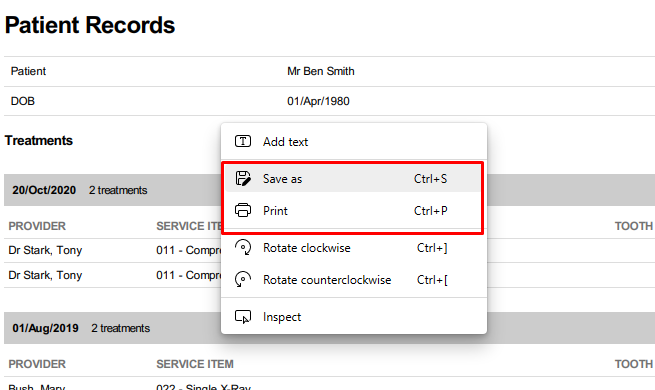
Task: Click the Inspect icon
Action: coord(243,317)
